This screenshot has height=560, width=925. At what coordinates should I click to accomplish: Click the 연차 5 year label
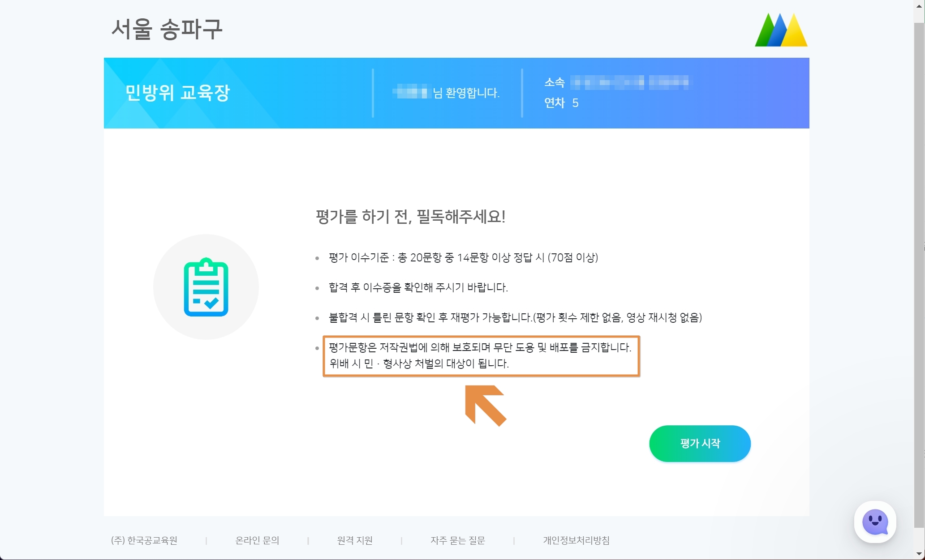click(561, 103)
